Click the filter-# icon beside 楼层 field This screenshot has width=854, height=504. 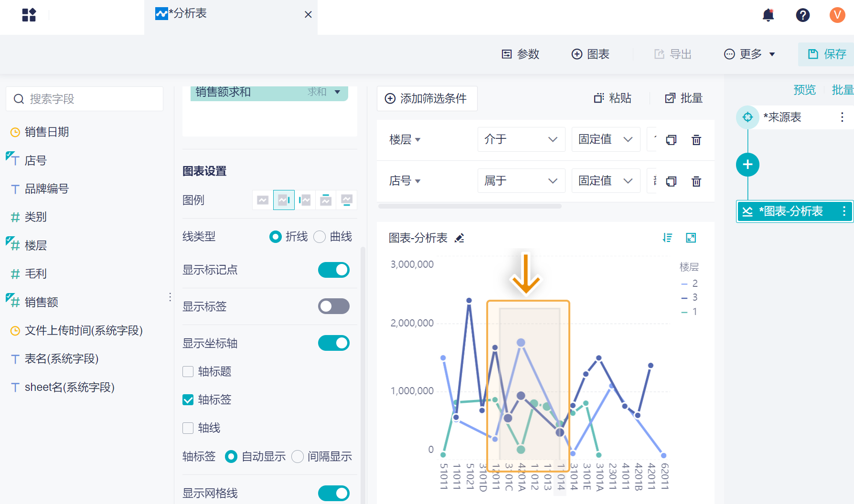pyautogui.click(x=13, y=243)
